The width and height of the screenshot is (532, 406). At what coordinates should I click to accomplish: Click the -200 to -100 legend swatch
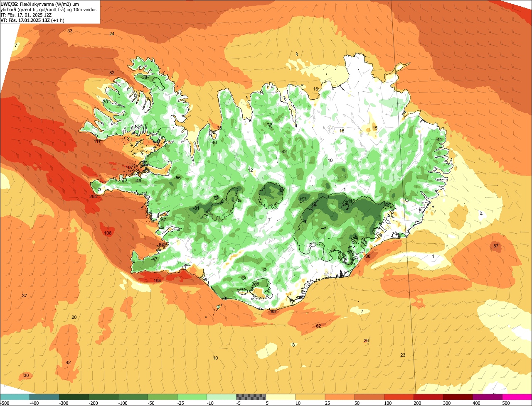[103, 397]
